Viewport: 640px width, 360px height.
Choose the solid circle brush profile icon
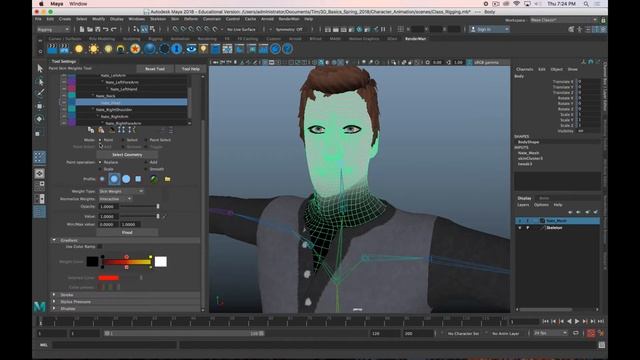126,179
